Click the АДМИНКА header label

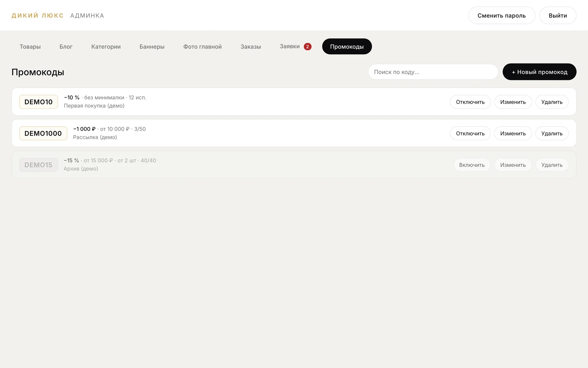(x=87, y=16)
